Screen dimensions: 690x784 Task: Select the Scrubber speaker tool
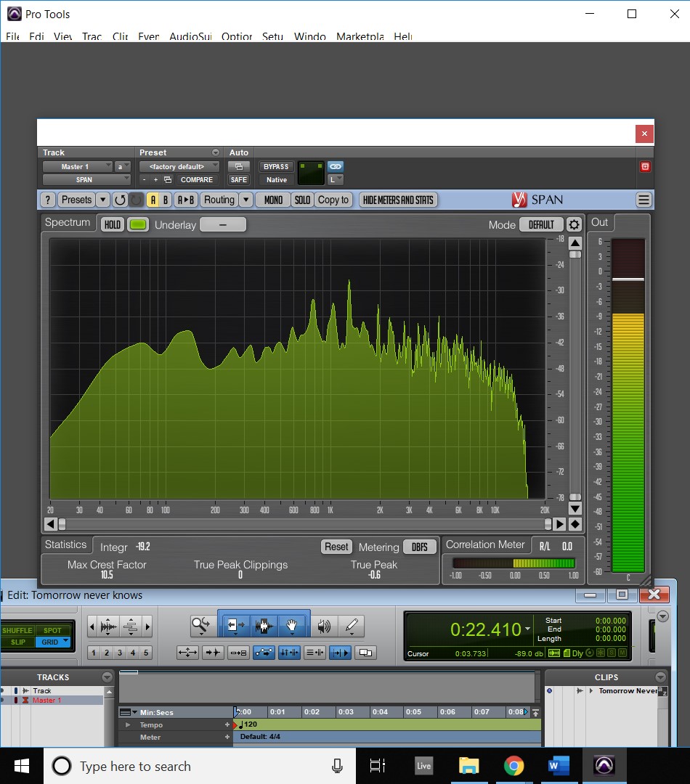point(324,625)
